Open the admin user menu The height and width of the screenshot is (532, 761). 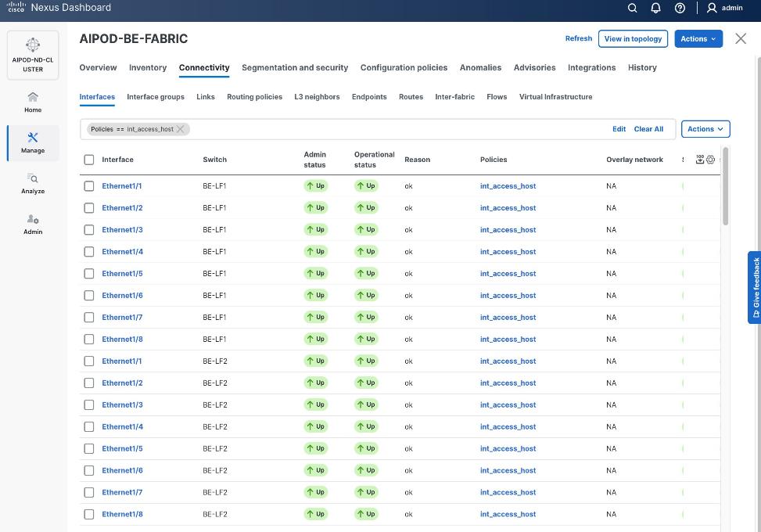click(724, 8)
